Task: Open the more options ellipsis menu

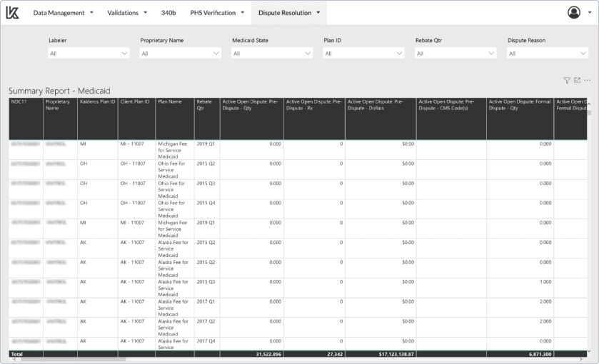Action: [588, 80]
